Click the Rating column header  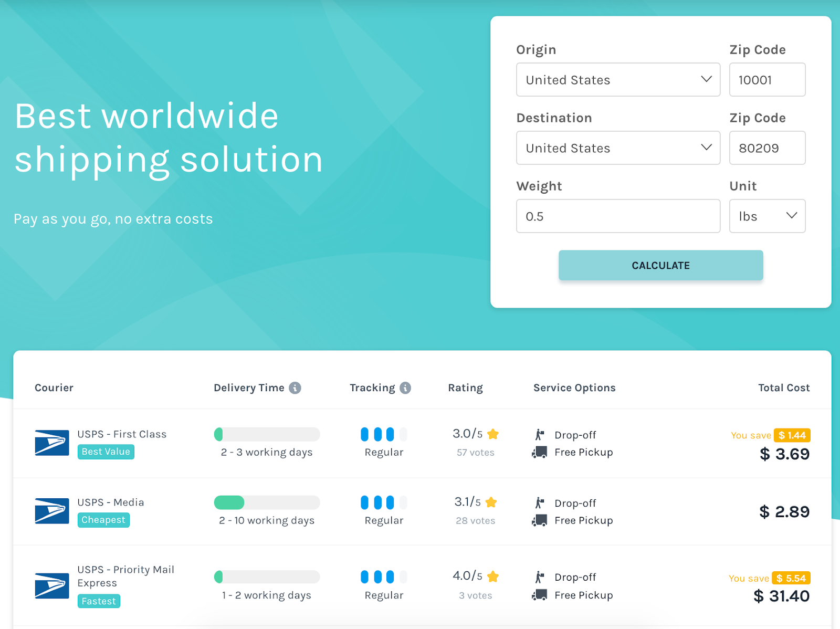click(x=465, y=388)
